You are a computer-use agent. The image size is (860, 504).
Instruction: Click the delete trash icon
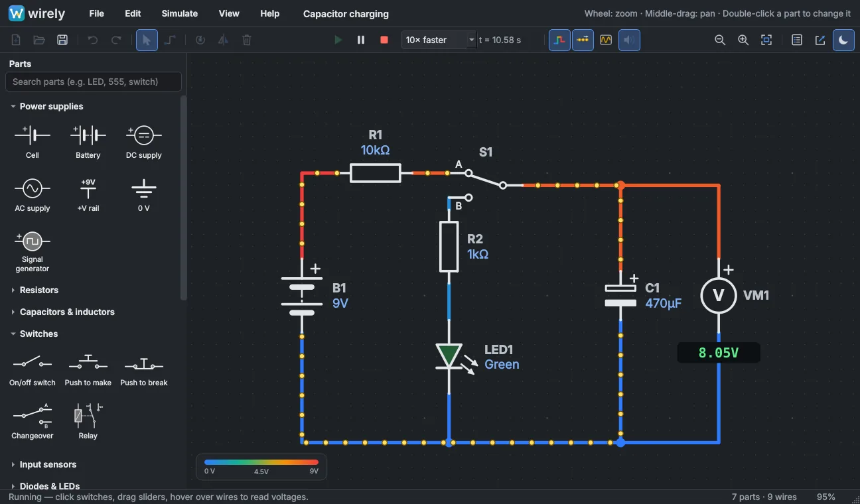pyautogui.click(x=247, y=40)
